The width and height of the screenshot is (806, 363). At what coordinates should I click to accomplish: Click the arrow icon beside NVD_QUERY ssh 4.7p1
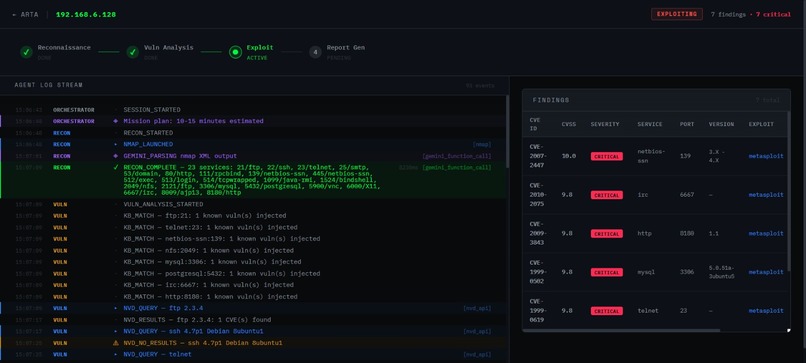[115, 332]
